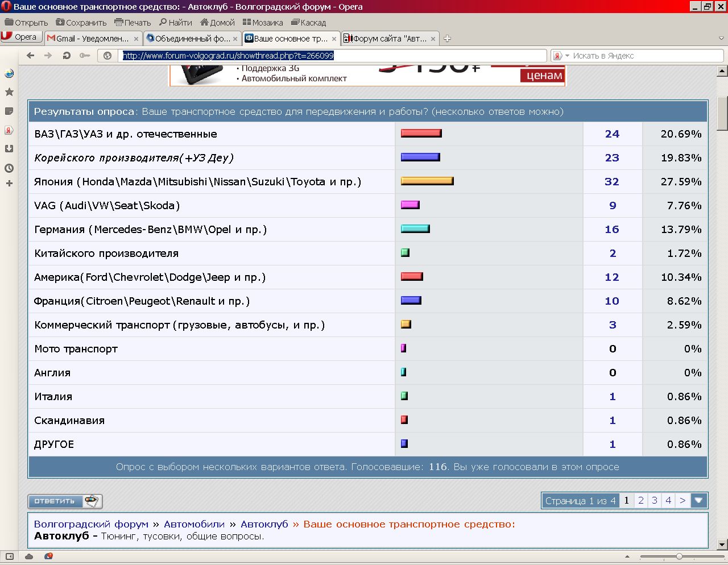Click the browser Back arrow
The image size is (728, 565).
(x=31, y=56)
